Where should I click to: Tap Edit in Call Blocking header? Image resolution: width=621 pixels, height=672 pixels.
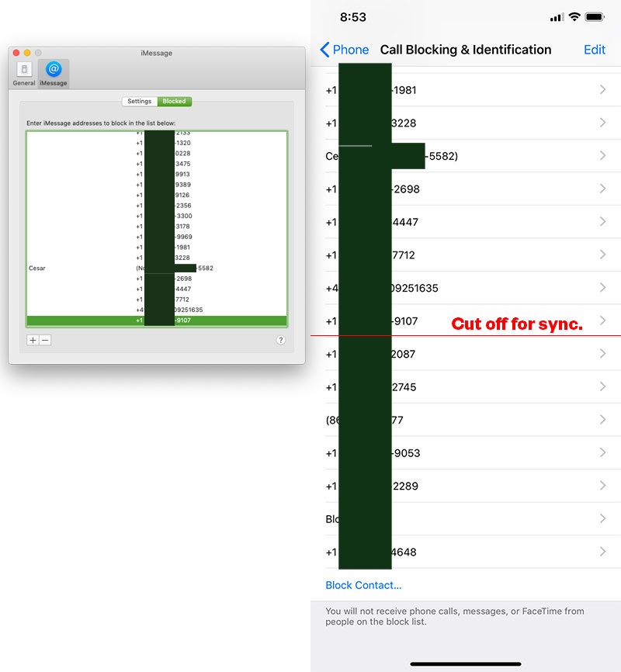pos(595,50)
